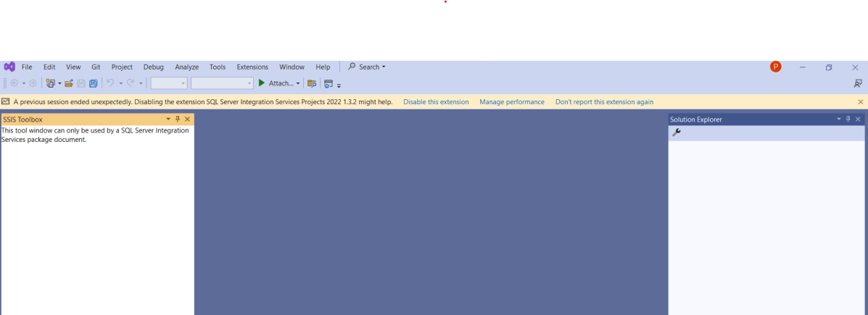Click the Disable this extension link
This screenshot has height=315, width=868.
coord(436,102)
